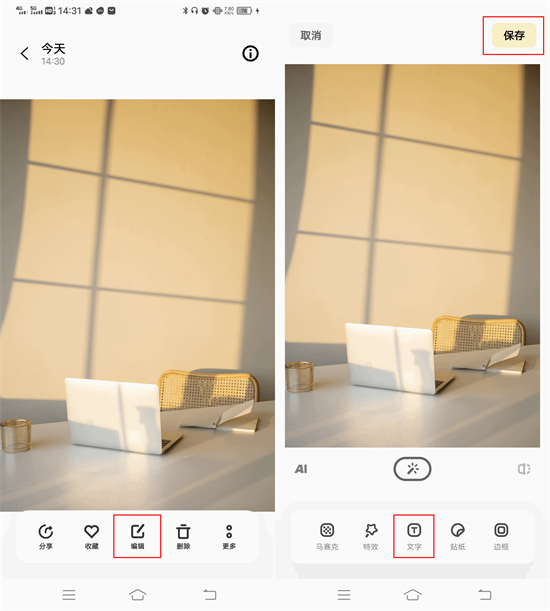Toggle the magic wand auto-enhance button
The image size is (550, 611).
(x=412, y=468)
